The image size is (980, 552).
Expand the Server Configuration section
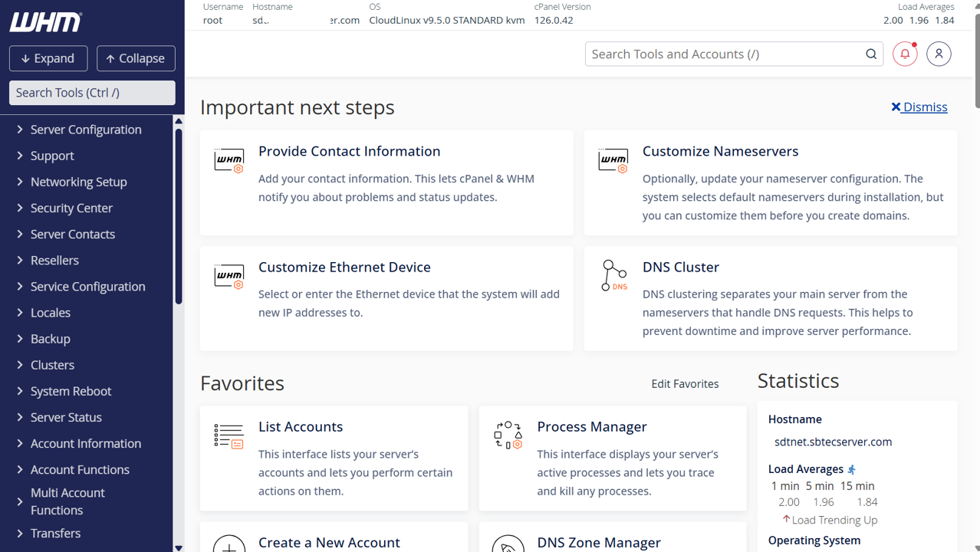pos(85,130)
